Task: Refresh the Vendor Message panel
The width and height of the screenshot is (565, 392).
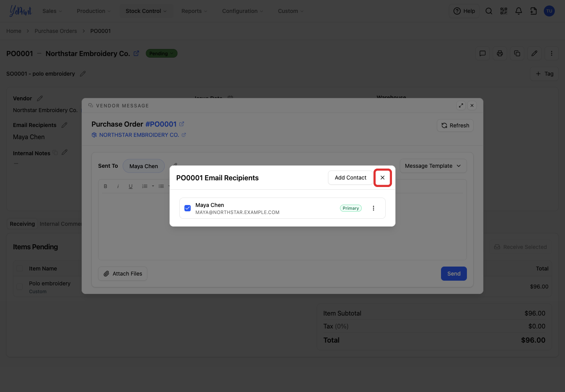Action: [x=455, y=125]
